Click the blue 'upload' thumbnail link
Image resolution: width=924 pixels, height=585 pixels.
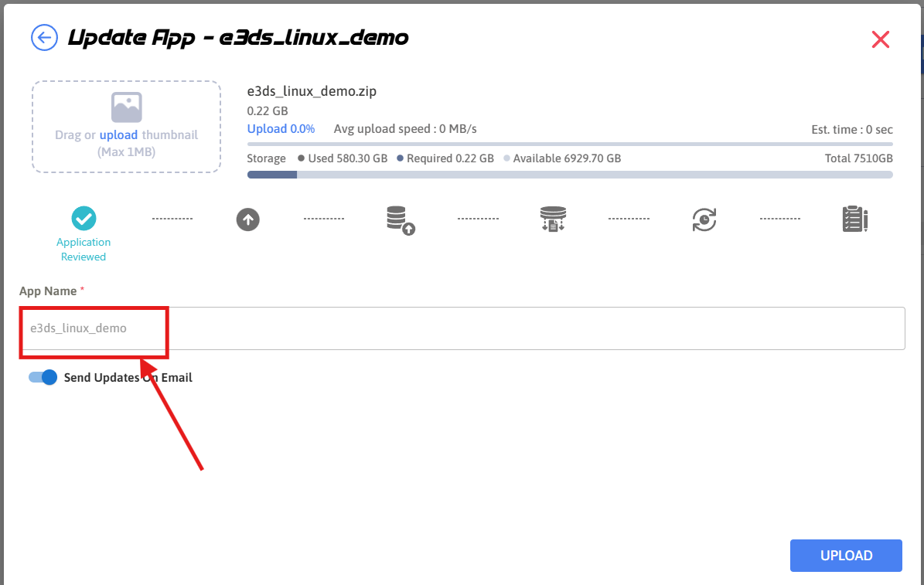(x=118, y=135)
